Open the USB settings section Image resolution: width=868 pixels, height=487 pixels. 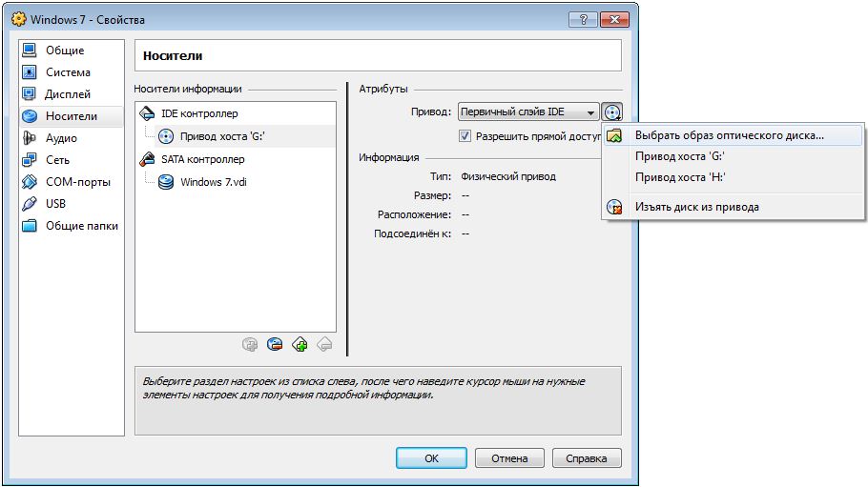tap(71, 204)
